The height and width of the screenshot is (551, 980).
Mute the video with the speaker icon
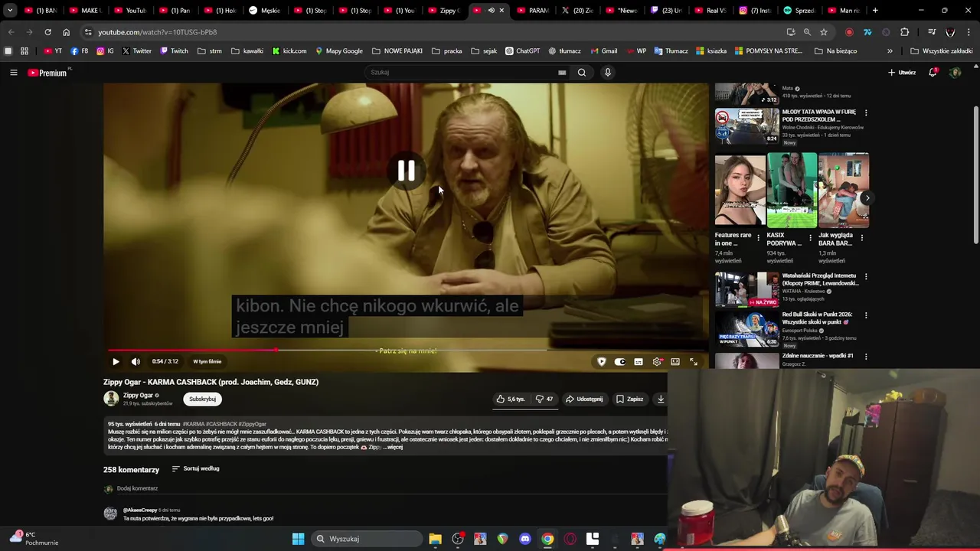(136, 361)
